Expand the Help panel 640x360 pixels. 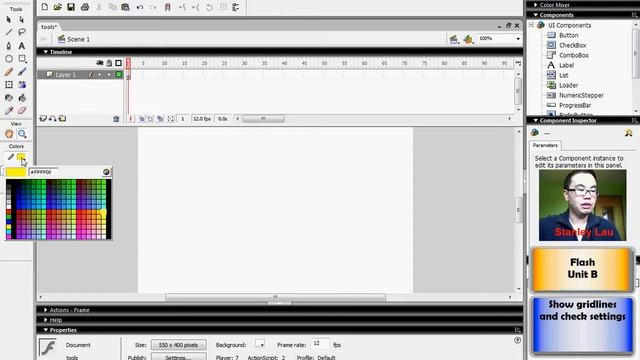point(45,320)
